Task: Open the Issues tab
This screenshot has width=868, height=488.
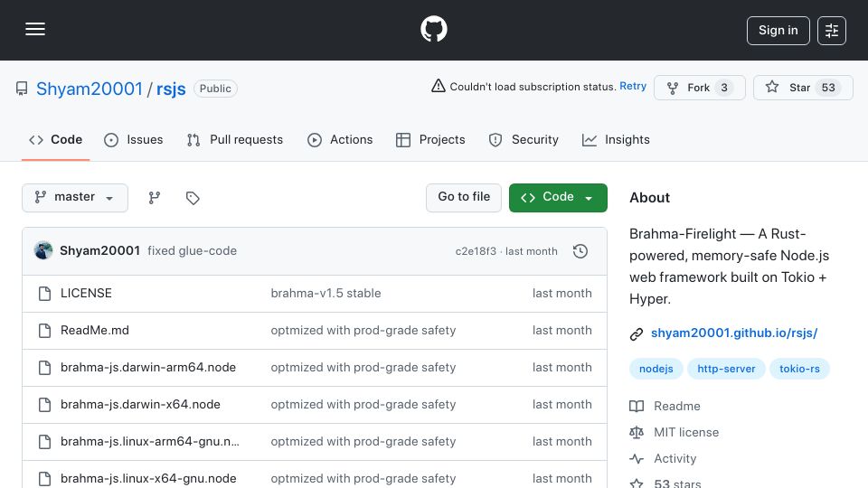Action: click(134, 139)
